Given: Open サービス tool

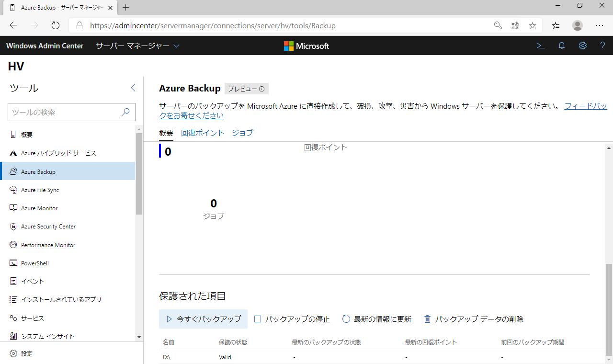Looking at the screenshot, I should click(68, 318).
